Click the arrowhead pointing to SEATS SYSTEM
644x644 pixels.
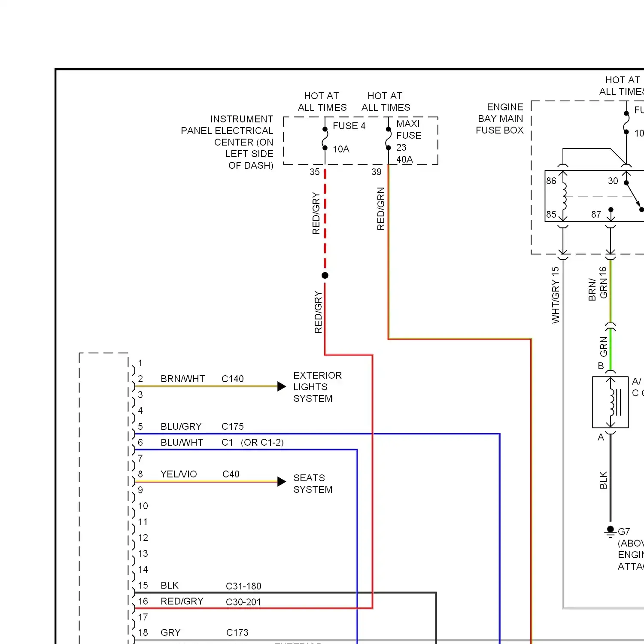click(282, 482)
